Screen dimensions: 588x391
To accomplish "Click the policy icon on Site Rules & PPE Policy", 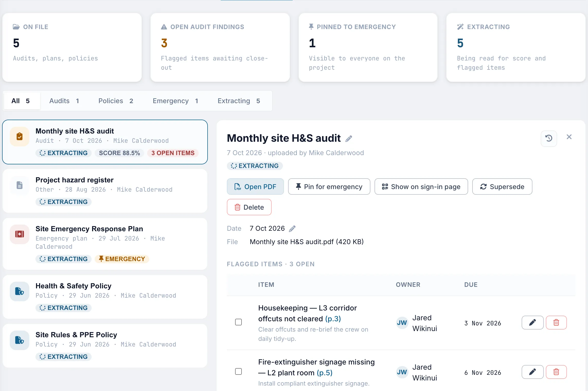I will pos(20,340).
